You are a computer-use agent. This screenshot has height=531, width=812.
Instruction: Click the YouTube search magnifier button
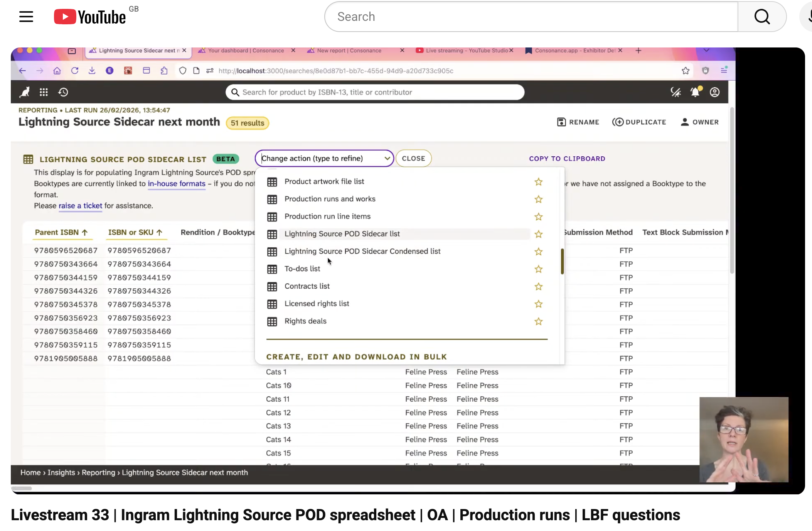coord(762,17)
